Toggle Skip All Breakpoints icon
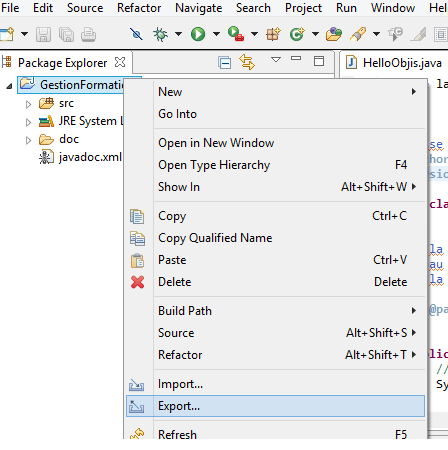Image resolution: width=448 pixels, height=450 pixels. coord(136,34)
